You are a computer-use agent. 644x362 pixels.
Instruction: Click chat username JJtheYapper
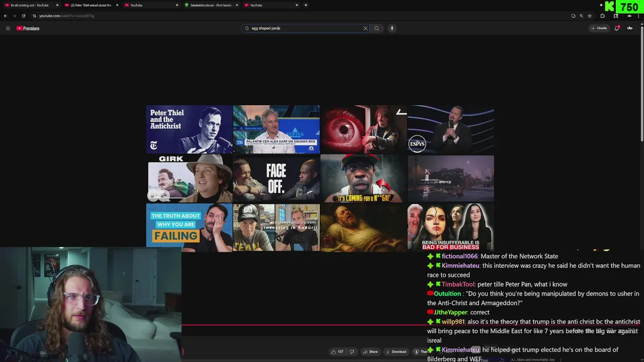[x=450, y=312]
